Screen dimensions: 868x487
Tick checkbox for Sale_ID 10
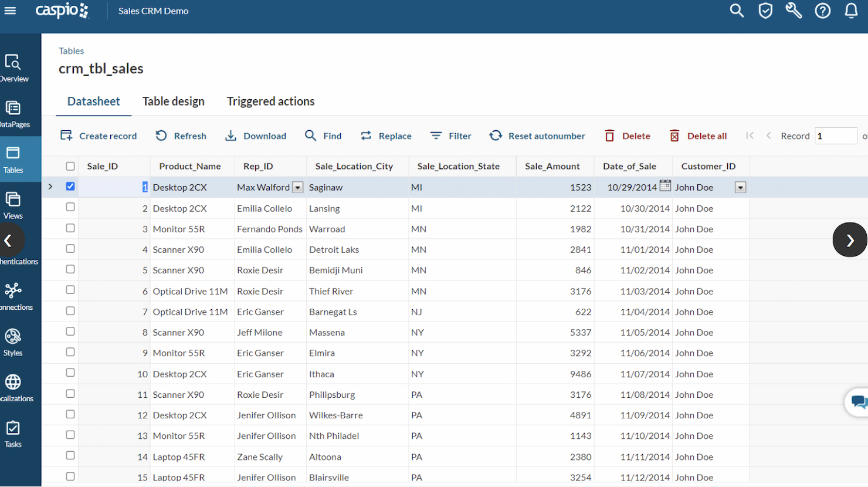(70, 373)
